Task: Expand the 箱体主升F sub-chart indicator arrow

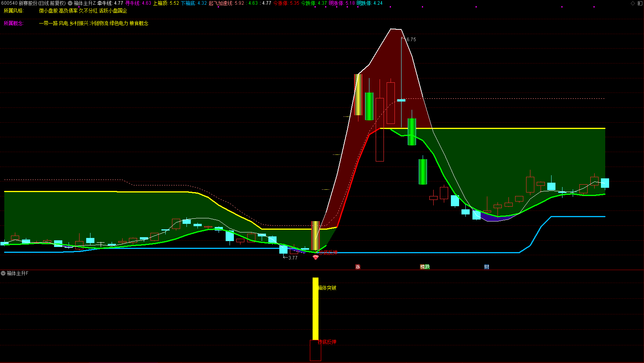Action: [3, 273]
